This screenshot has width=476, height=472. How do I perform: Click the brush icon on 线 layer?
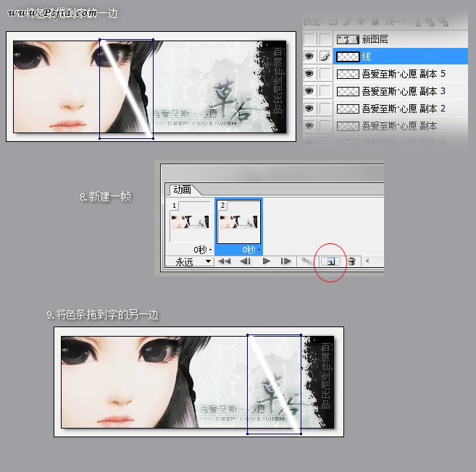pyautogui.click(x=326, y=56)
